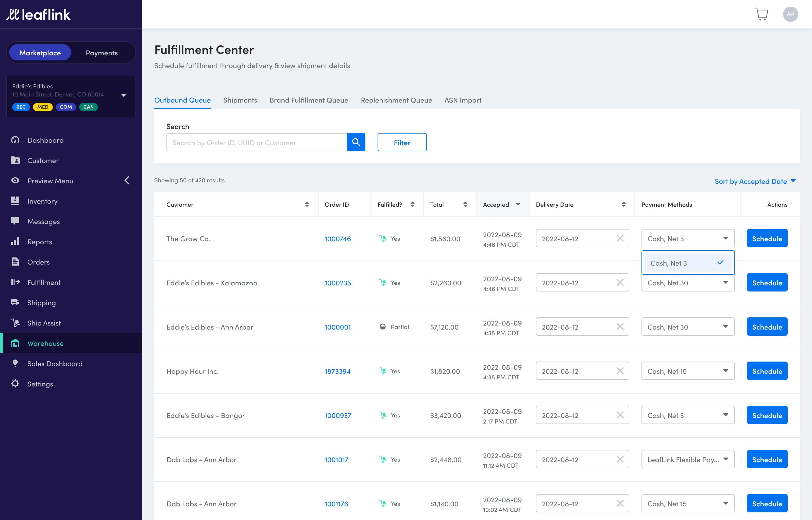Open Messages in the sidebar
The image size is (812, 520).
71,221
